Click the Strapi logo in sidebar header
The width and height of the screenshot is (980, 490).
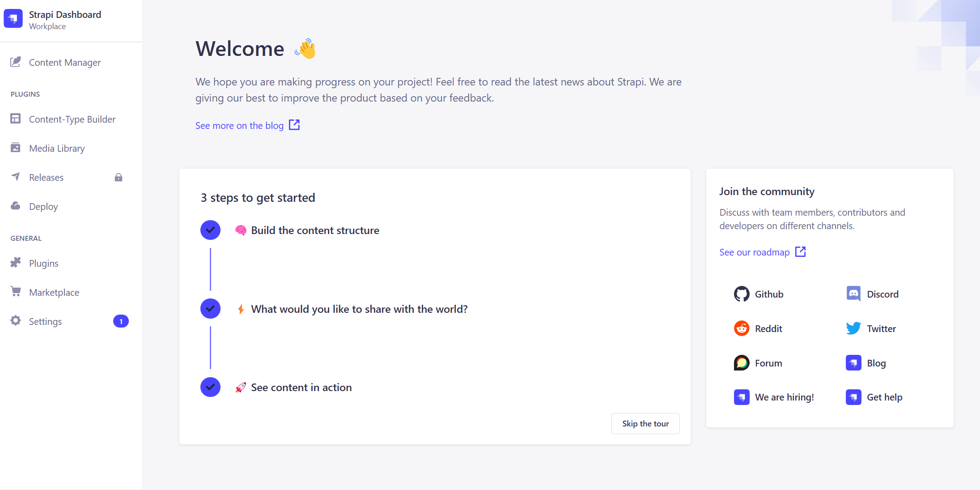click(x=13, y=19)
